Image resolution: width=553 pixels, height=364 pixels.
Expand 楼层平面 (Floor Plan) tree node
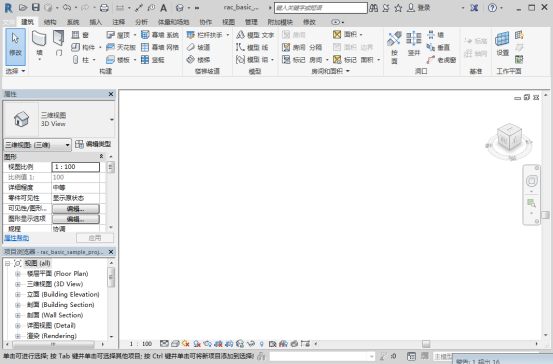18,274
